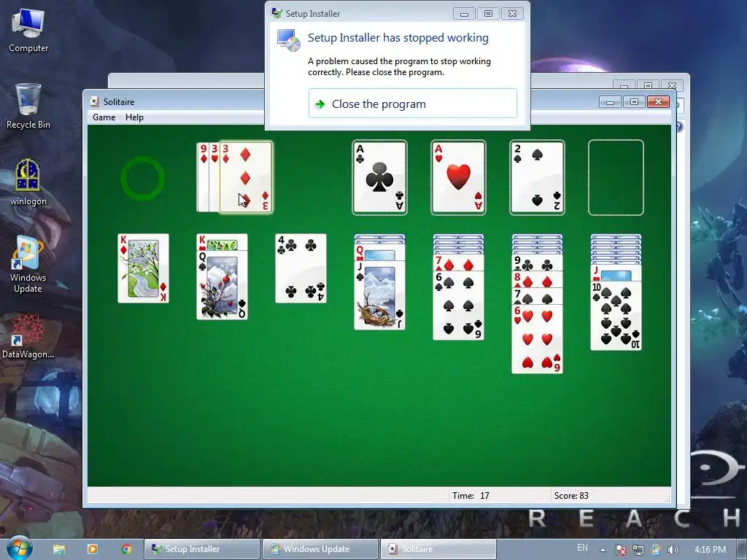Switch to the Windows Update taskbar button
The width and height of the screenshot is (747, 560).
click(320, 549)
